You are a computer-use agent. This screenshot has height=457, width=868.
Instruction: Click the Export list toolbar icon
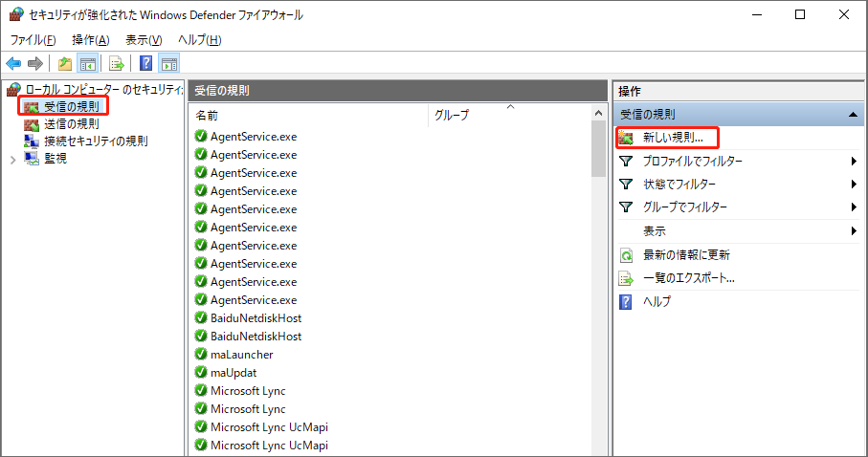(x=117, y=64)
